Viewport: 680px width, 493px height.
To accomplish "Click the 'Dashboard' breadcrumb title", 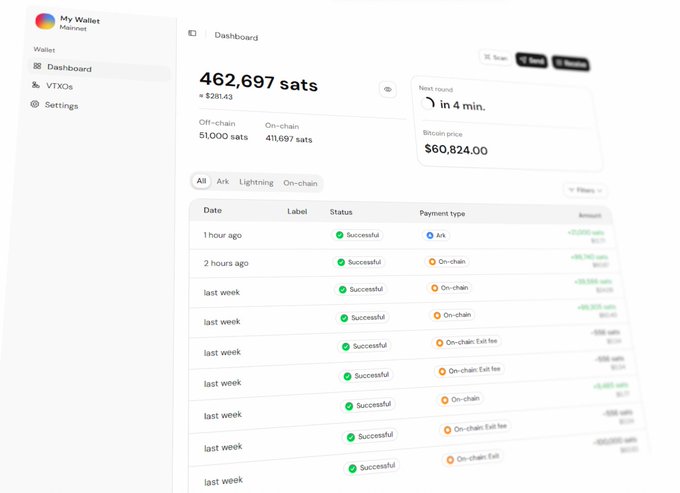I will pos(236,36).
